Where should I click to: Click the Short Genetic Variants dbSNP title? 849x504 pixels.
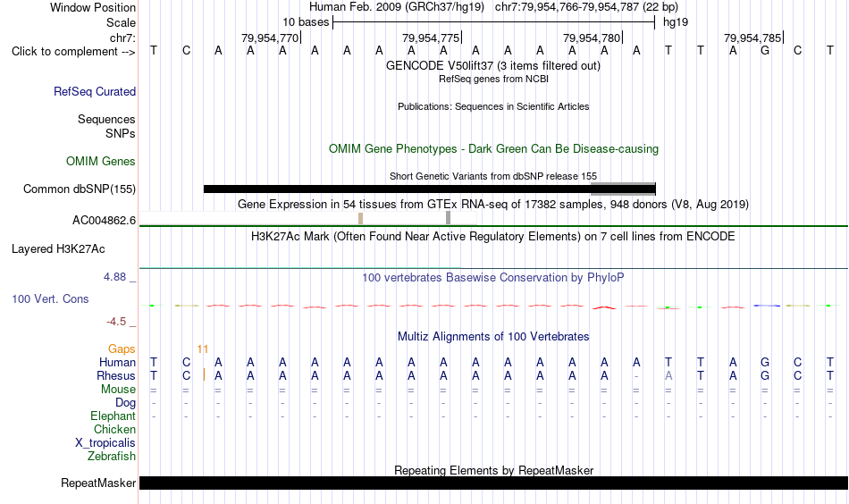tap(493, 176)
